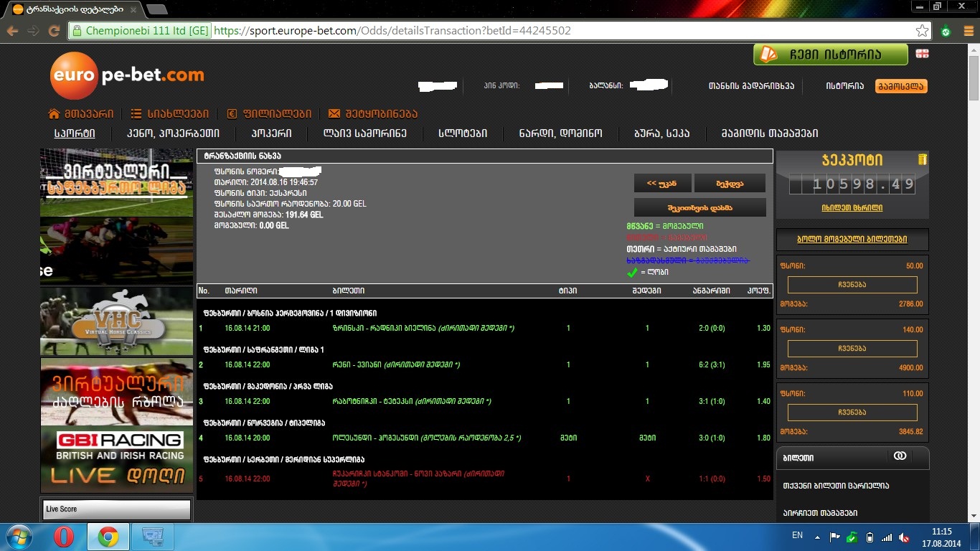Click the transaction details browser tab

[x=72, y=9]
